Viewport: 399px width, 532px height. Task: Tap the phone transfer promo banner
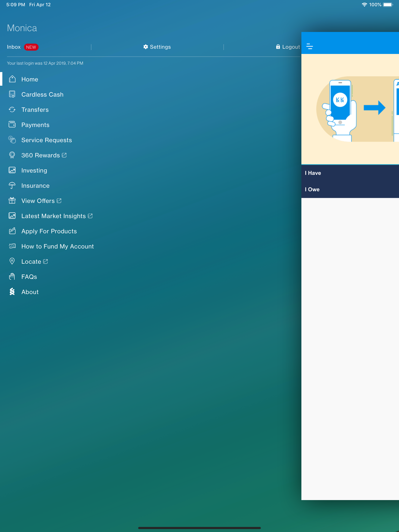[350, 109]
